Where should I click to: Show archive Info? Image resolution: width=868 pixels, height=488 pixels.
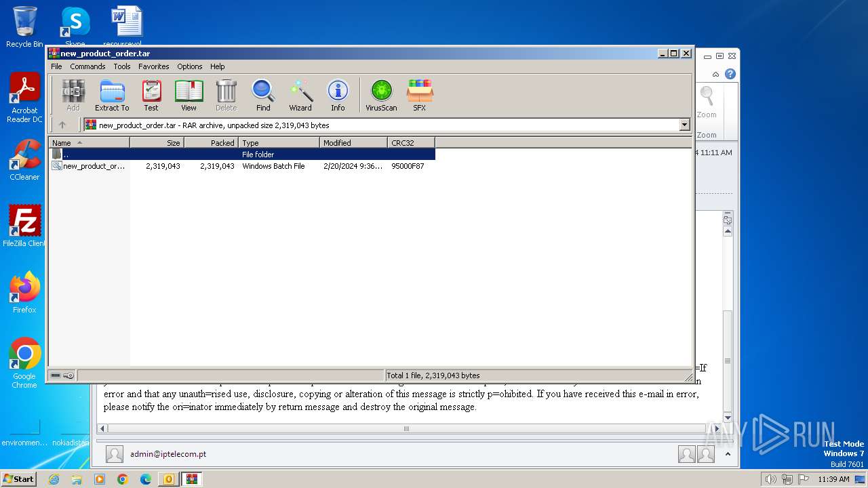[x=338, y=95]
